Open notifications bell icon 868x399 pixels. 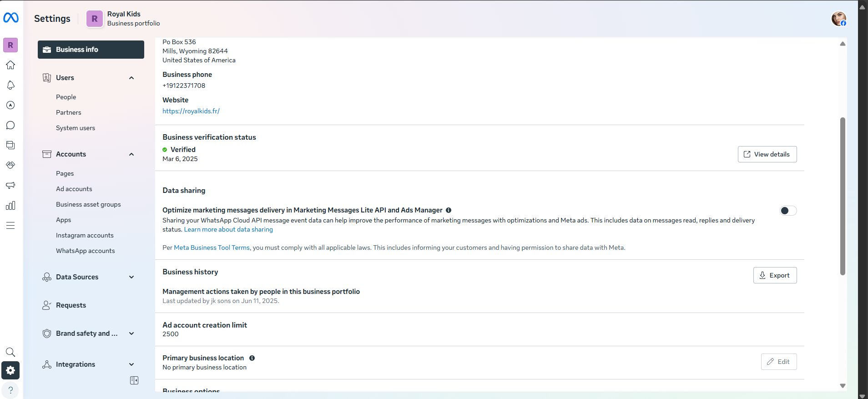point(10,85)
